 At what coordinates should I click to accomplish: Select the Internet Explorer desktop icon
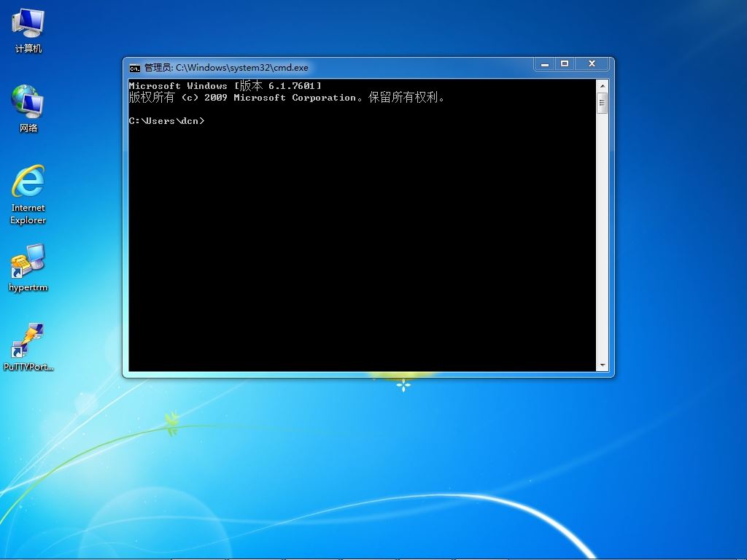(28, 194)
